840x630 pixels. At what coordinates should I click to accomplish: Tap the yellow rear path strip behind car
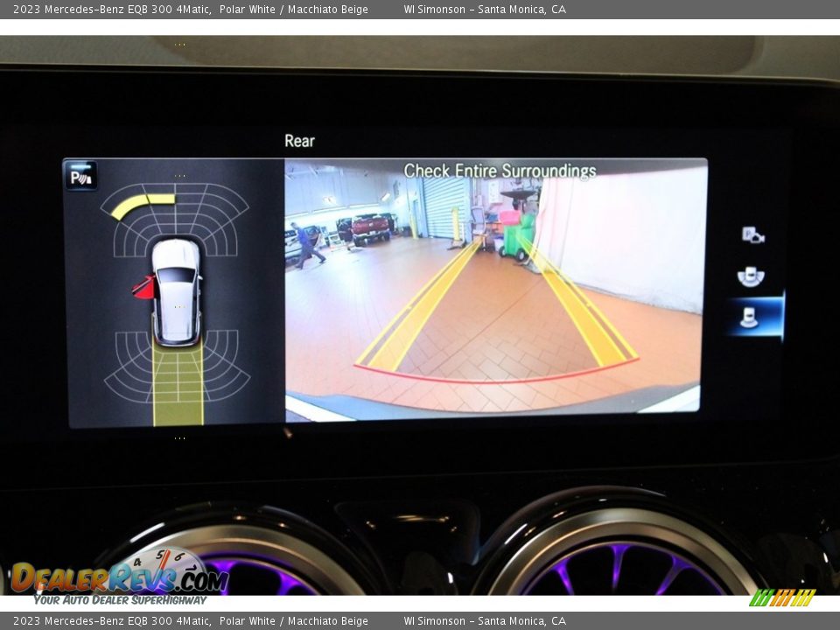pos(178,385)
